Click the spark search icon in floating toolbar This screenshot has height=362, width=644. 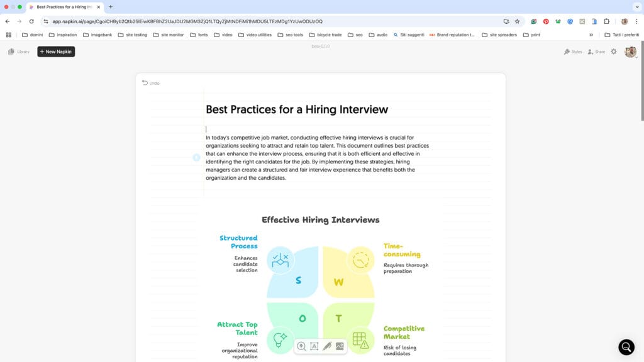coord(302,346)
